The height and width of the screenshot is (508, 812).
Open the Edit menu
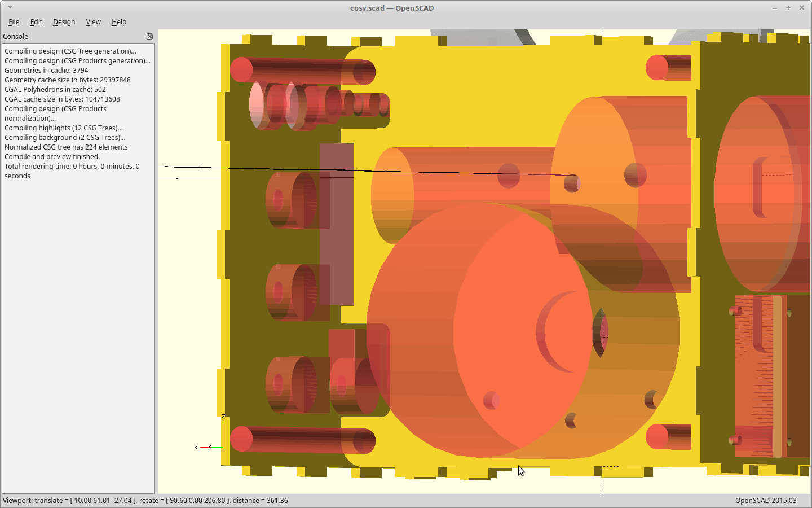pyautogui.click(x=36, y=22)
